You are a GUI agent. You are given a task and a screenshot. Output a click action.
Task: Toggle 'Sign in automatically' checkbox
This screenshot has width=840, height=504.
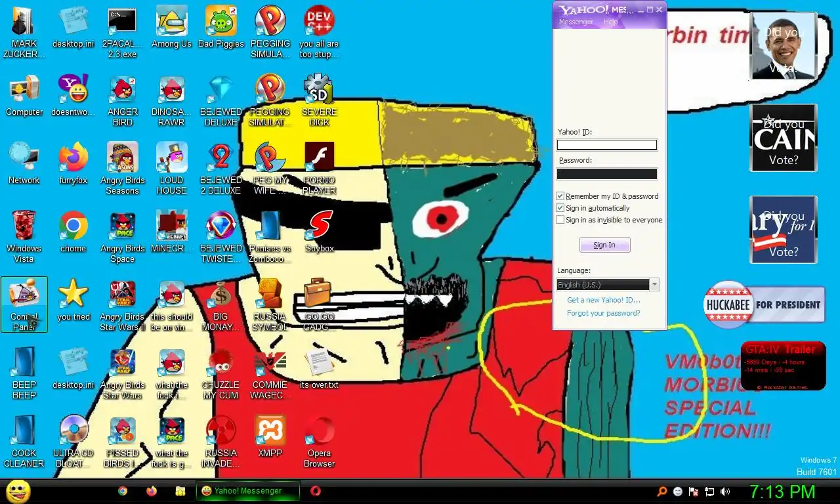click(x=560, y=208)
